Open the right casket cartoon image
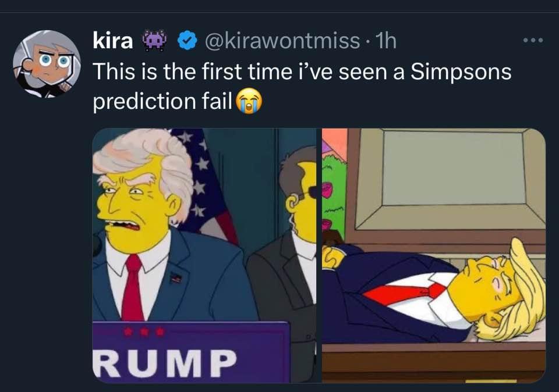This screenshot has width=559, height=392. tap(434, 255)
